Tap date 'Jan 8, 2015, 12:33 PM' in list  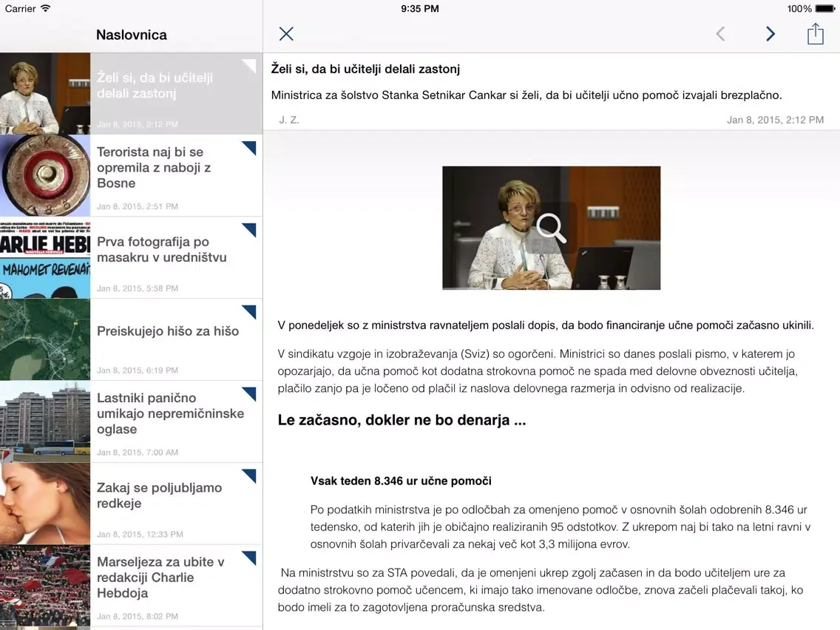click(x=140, y=534)
